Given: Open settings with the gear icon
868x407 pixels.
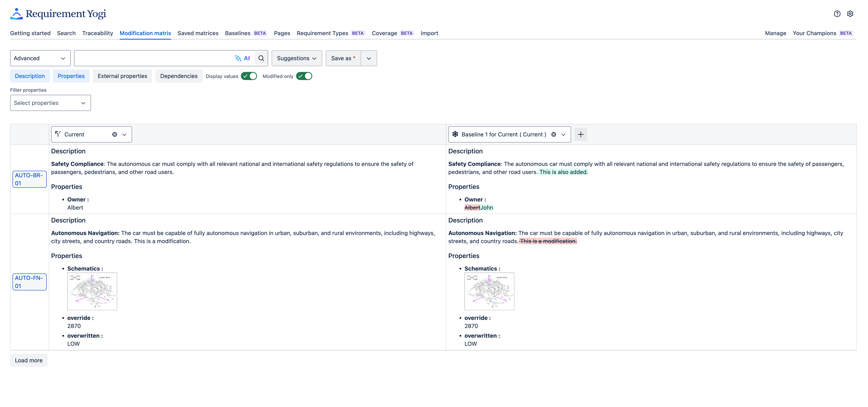Looking at the screenshot, I should tap(850, 14).
